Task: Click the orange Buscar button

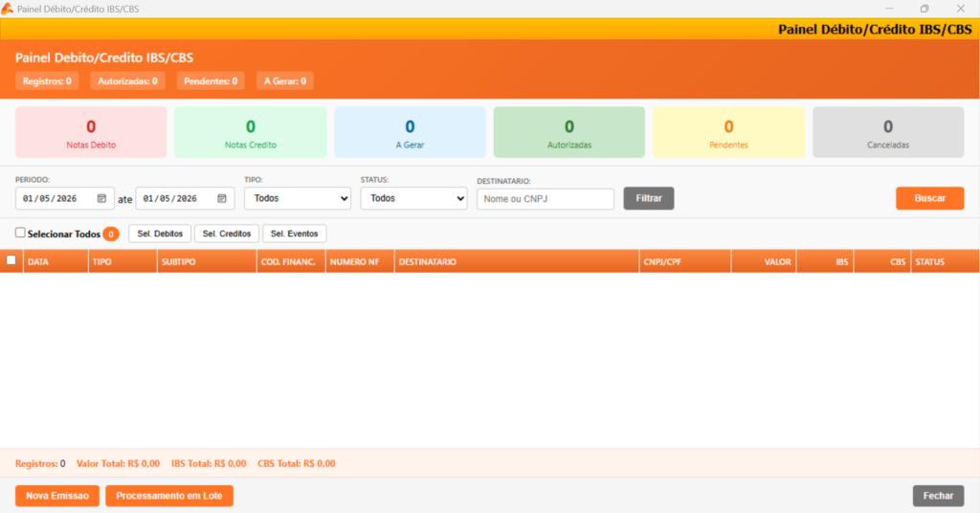Action: [x=930, y=199]
